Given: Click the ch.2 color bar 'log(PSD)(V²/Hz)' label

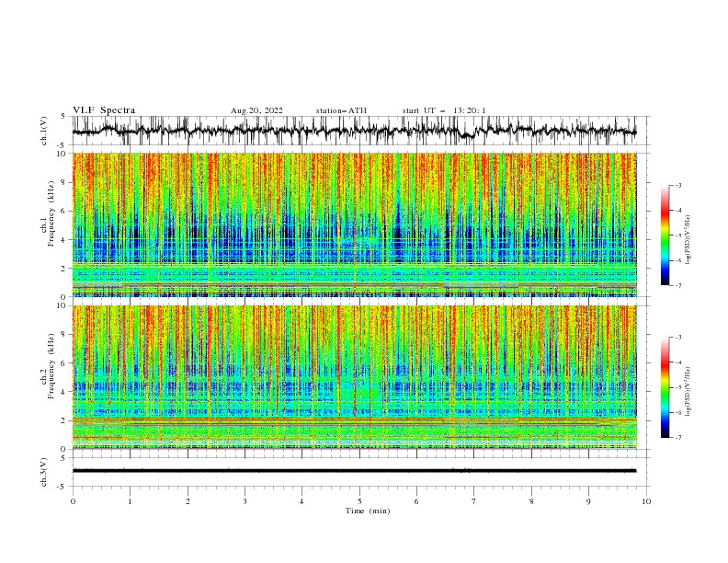Looking at the screenshot, I should [688, 392].
